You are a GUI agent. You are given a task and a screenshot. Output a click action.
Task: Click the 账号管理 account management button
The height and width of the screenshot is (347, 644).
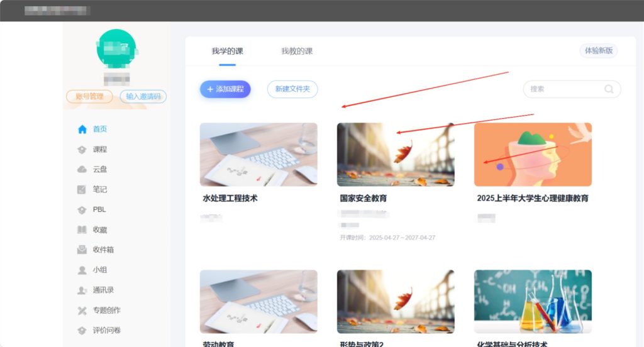[x=89, y=97]
